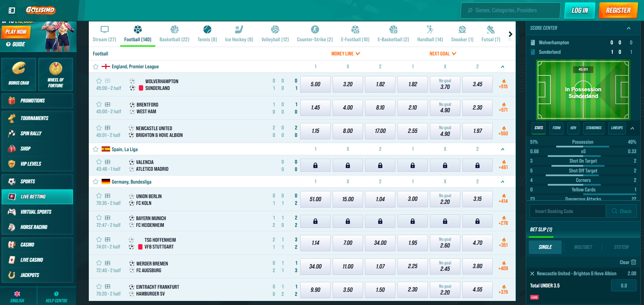Switch to the H2H tab

(573, 128)
